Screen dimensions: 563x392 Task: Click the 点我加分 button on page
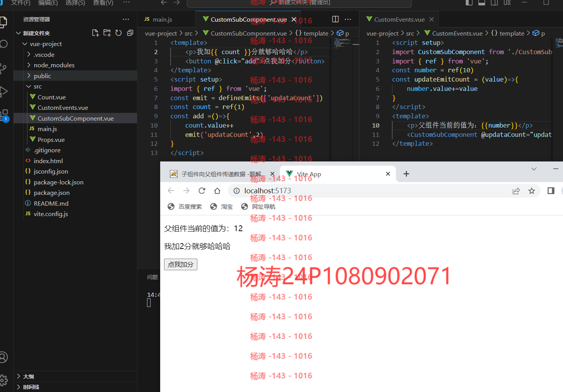tap(181, 264)
